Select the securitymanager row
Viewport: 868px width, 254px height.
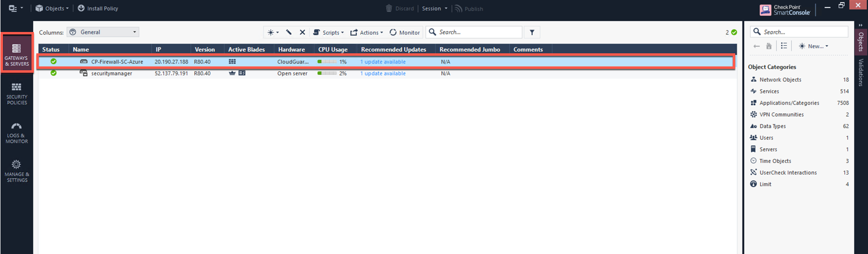point(111,74)
